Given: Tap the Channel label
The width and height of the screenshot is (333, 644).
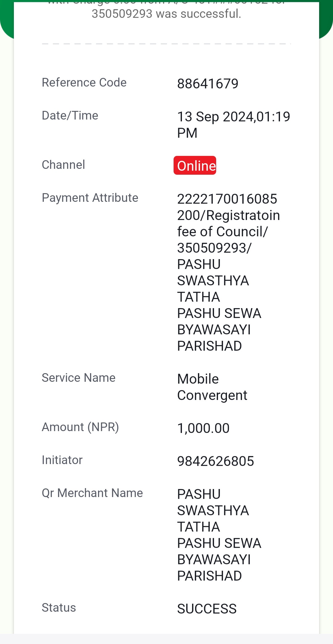Looking at the screenshot, I should (x=64, y=165).
